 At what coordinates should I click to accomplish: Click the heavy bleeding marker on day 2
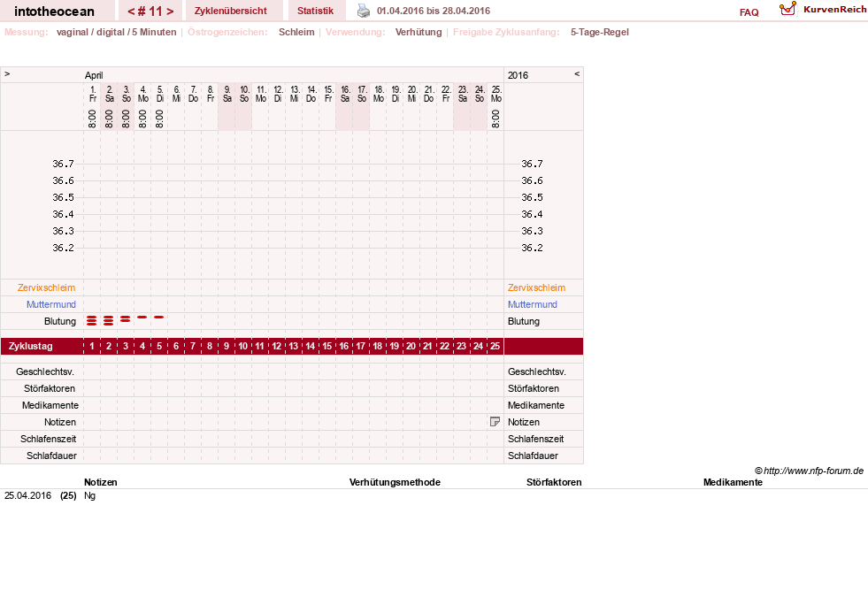(109, 320)
